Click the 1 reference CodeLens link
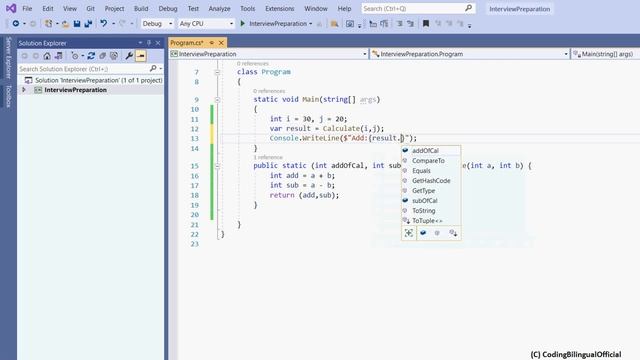This screenshot has width=640, height=360. pyautogui.click(x=268, y=157)
